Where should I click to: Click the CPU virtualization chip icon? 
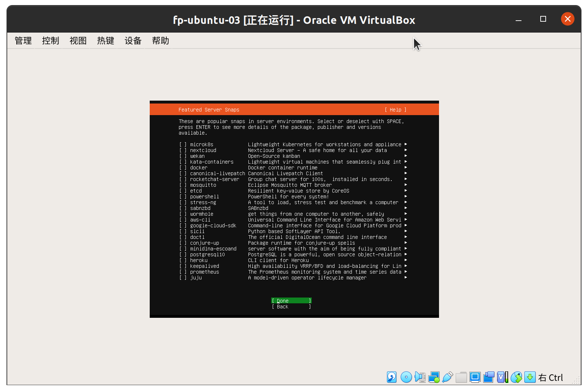coord(502,377)
